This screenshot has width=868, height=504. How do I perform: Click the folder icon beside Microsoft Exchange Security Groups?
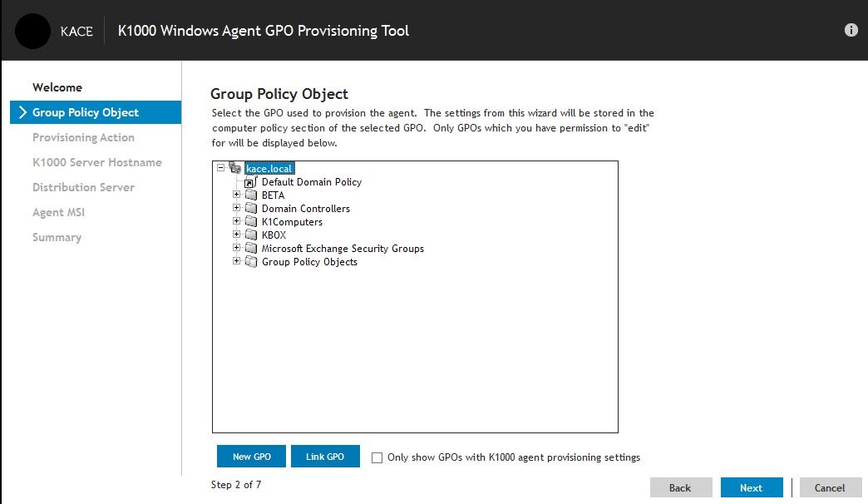250,248
